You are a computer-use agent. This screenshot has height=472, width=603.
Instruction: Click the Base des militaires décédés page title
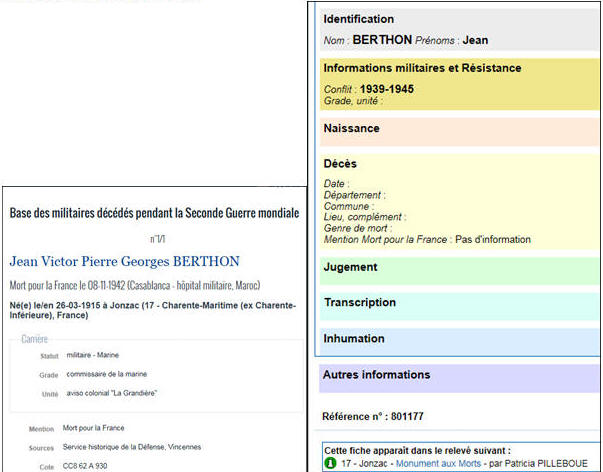[x=154, y=213]
